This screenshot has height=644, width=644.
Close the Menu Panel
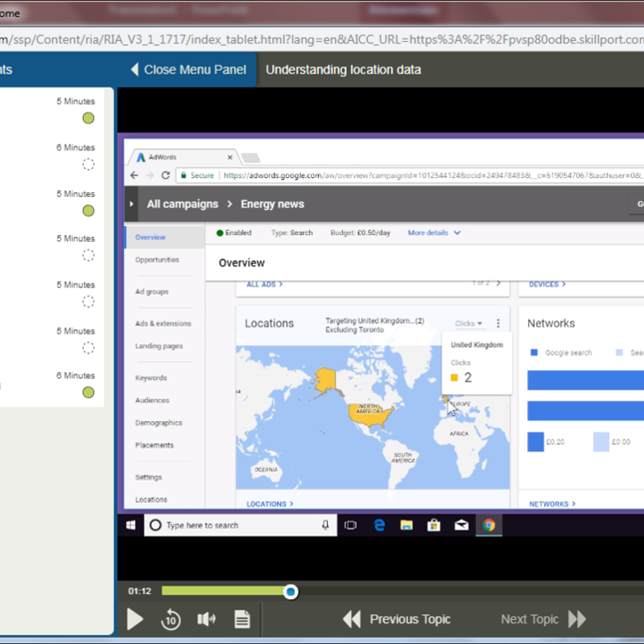pyautogui.click(x=188, y=69)
